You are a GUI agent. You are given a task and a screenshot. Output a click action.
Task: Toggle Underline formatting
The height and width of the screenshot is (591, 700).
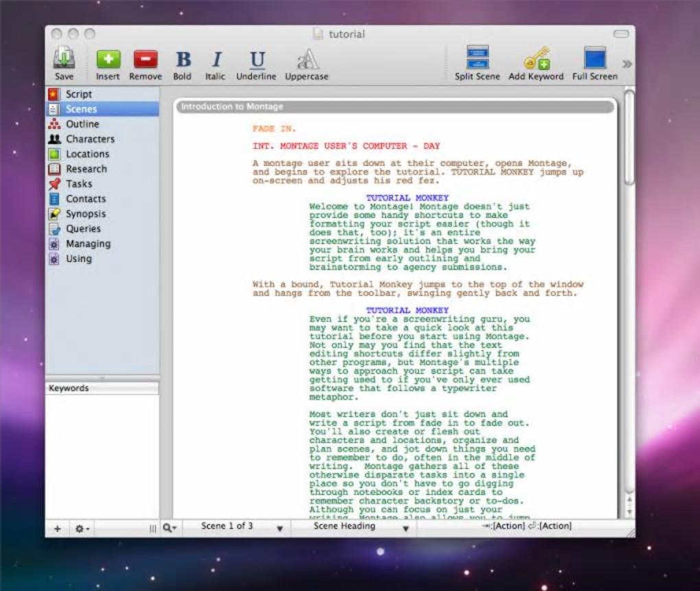coord(257,60)
